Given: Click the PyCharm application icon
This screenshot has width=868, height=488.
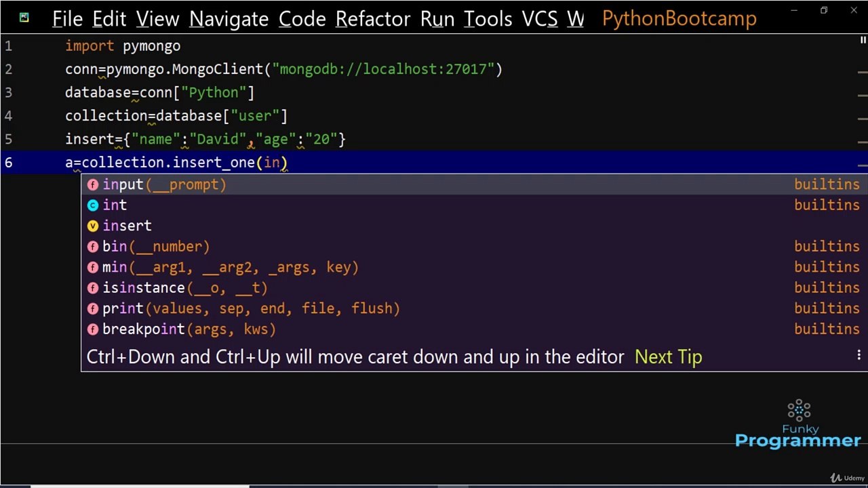Looking at the screenshot, I should 24,18.
